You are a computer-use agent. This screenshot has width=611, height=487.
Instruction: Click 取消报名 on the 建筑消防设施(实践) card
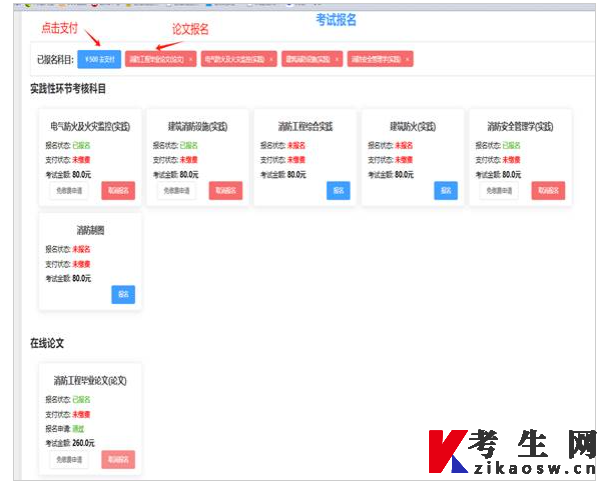226,191
